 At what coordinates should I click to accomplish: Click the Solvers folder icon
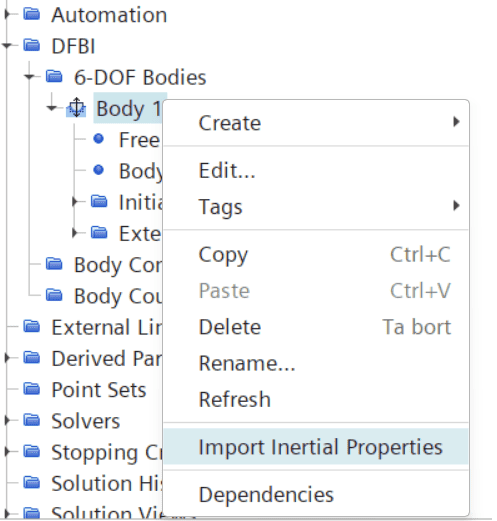point(32,420)
